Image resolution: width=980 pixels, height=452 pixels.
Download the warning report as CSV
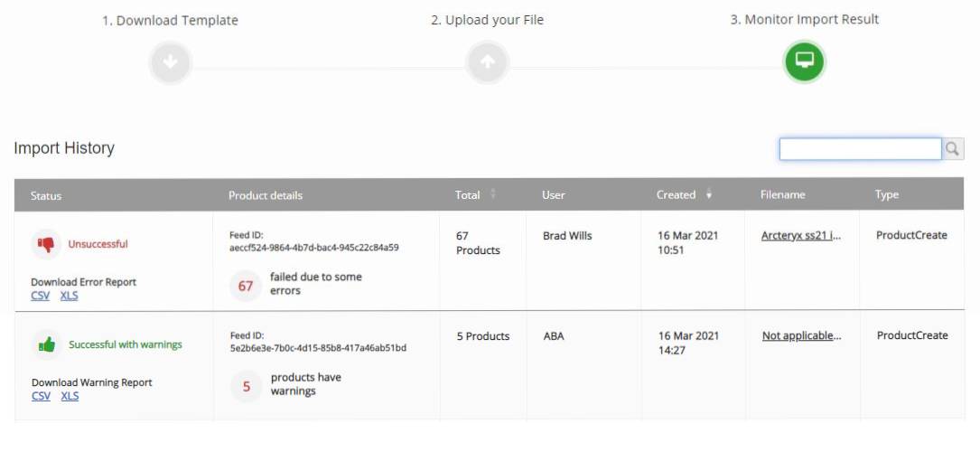[41, 396]
